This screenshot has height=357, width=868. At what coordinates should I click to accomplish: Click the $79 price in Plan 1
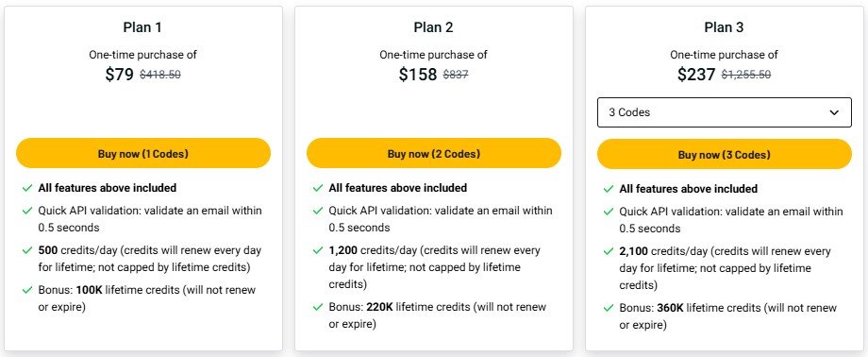click(x=120, y=75)
